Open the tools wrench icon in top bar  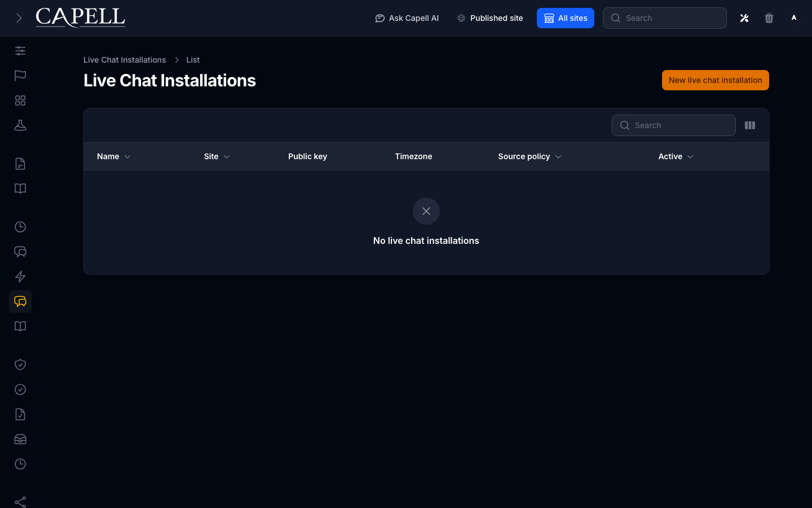coord(744,18)
